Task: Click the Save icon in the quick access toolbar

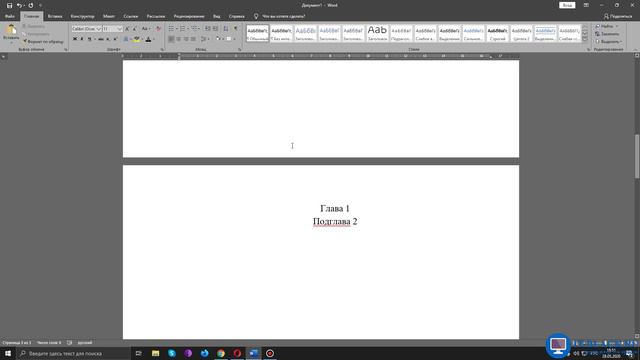Action: point(9,5)
